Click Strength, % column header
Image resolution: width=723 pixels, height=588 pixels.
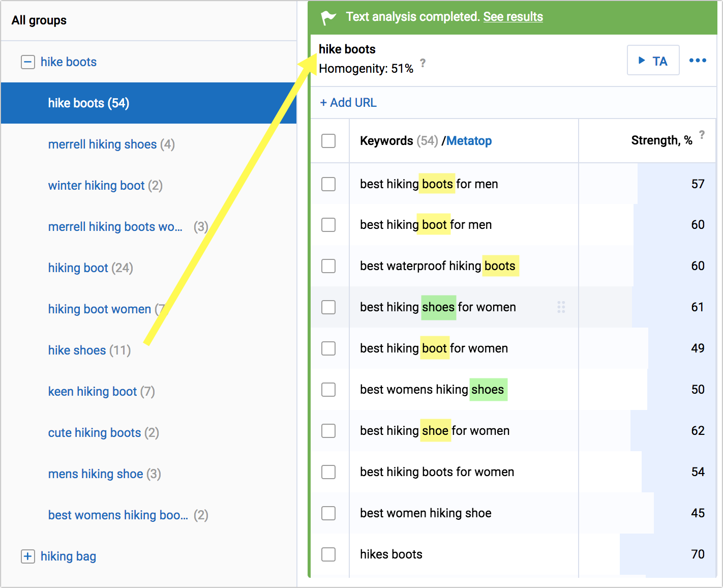coord(661,140)
